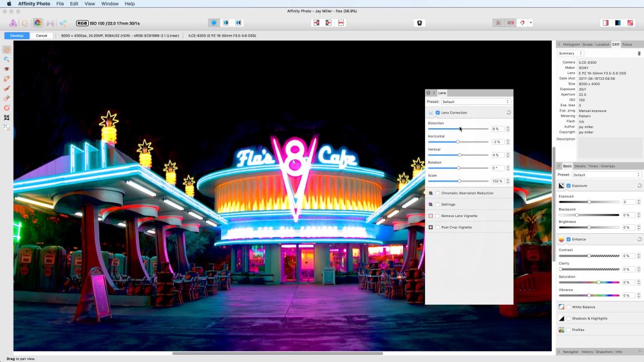Open the Edit menu
This screenshot has height=362, width=644.
pos(74,4)
